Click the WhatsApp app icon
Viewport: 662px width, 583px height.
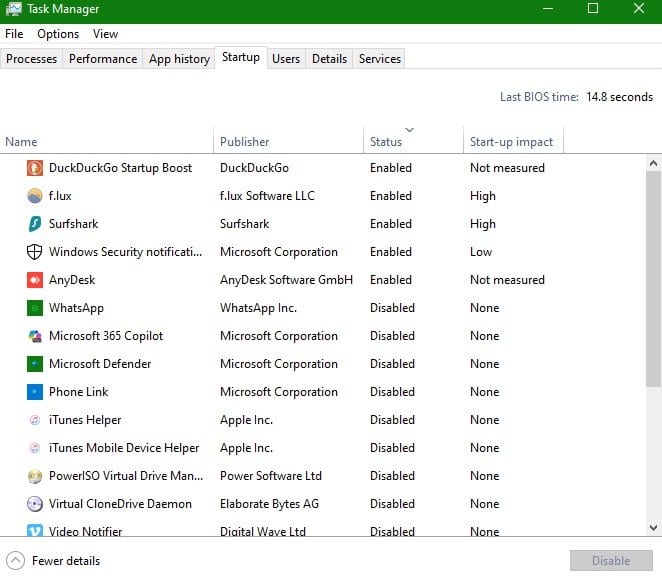35,308
